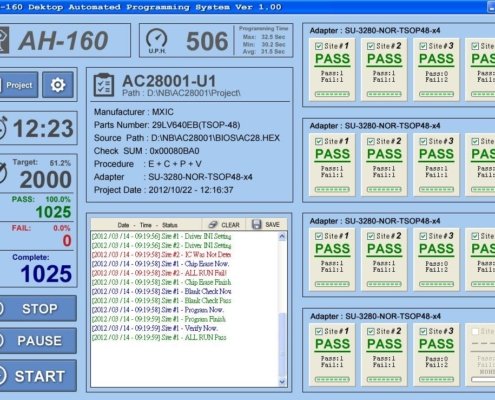Image resolution: width=495 pixels, height=400 pixels.
Task: Click the clipboard checklist project icon
Action: tap(104, 85)
